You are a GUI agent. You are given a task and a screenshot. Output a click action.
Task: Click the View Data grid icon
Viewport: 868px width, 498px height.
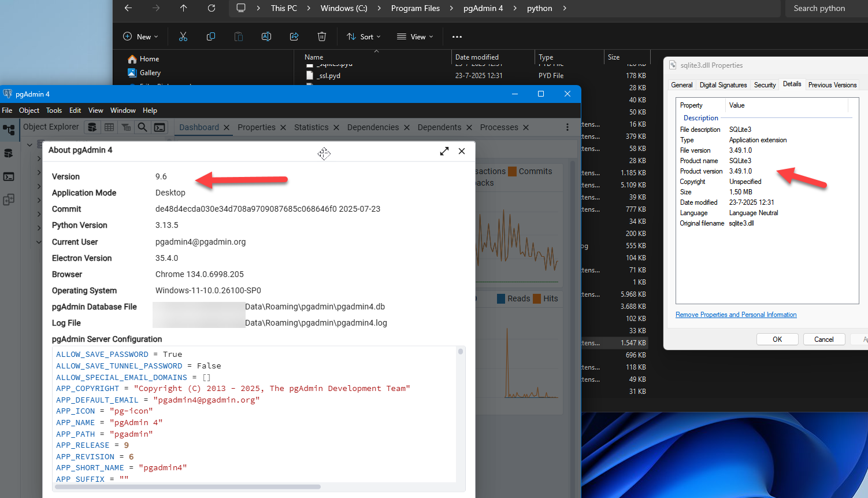[109, 127]
